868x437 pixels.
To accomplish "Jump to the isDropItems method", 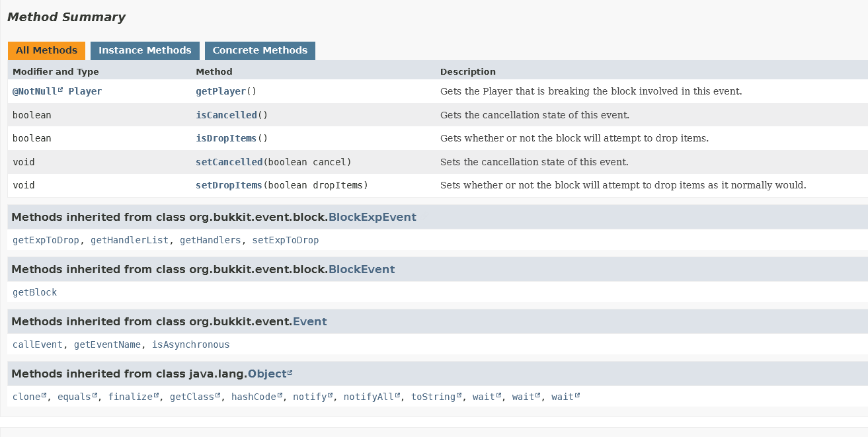I will coord(226,138).
